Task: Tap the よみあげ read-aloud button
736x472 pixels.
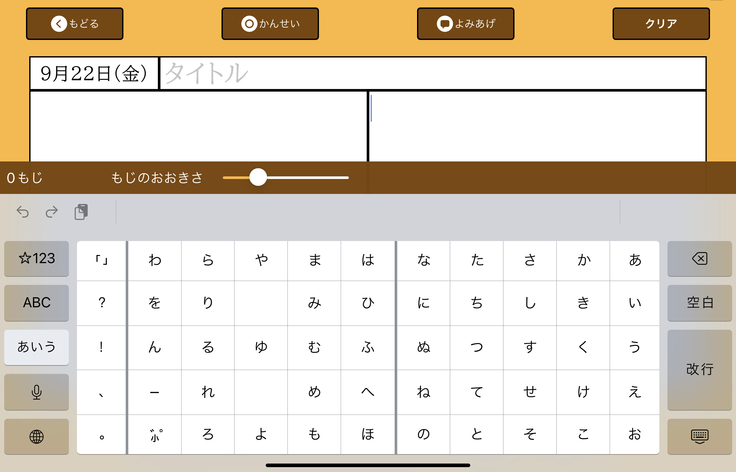Action: coord(466,23)
